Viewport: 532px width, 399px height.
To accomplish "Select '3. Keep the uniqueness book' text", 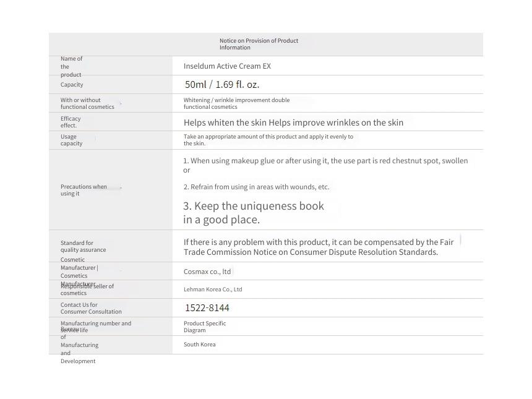I will coord(254,213).
